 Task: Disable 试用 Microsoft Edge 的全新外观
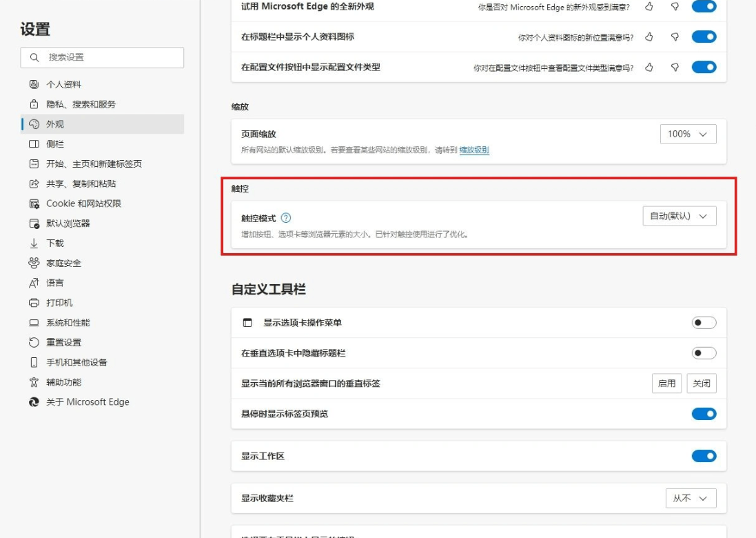tap(704, 7)
